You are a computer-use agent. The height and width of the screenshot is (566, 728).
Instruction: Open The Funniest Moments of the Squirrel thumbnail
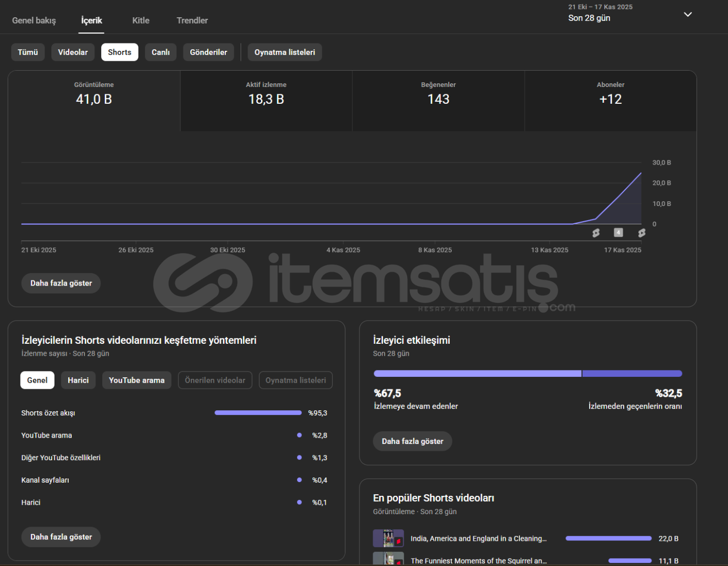click(388, 559)
